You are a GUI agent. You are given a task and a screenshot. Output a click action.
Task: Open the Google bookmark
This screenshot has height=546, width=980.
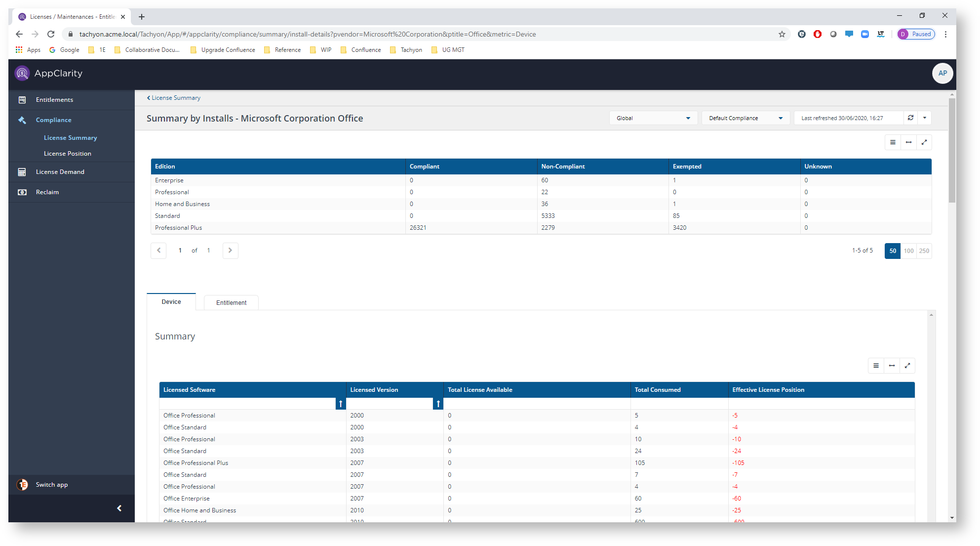pos(64,50)
